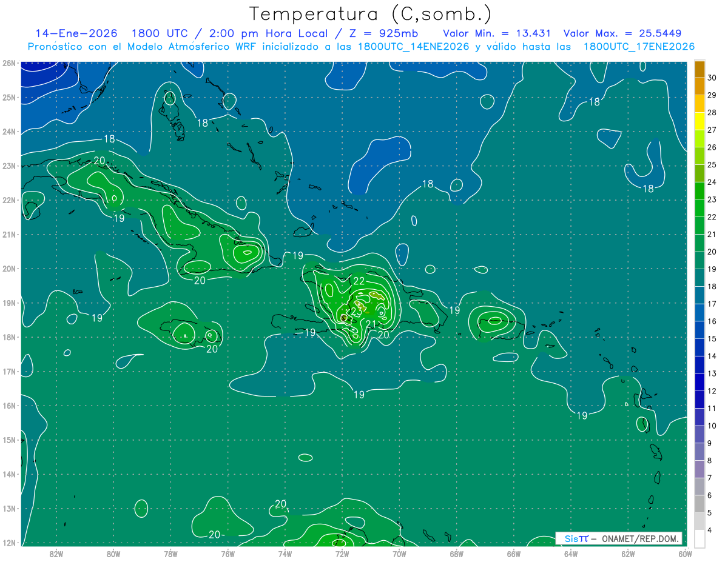This screenshot has height=562, width=728.
Task: Click the SisPI ONAMET/REP.DOM. logo box
Action: 619,538
